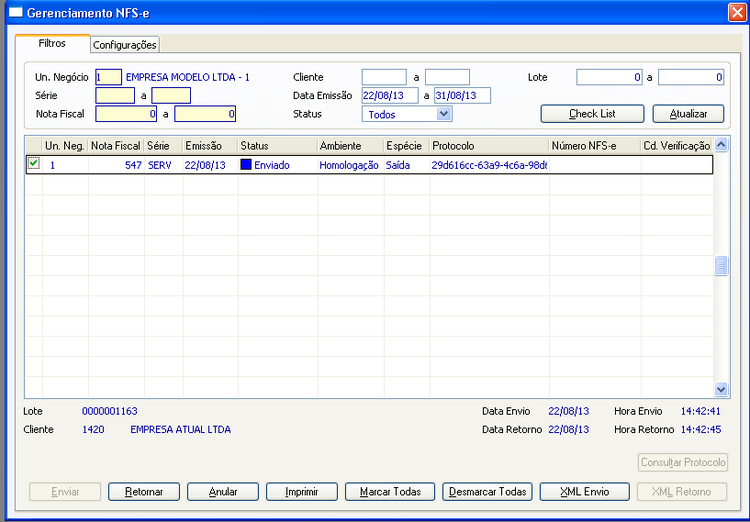
Task: Click the XML Envio button
Action: click(585, 491)
